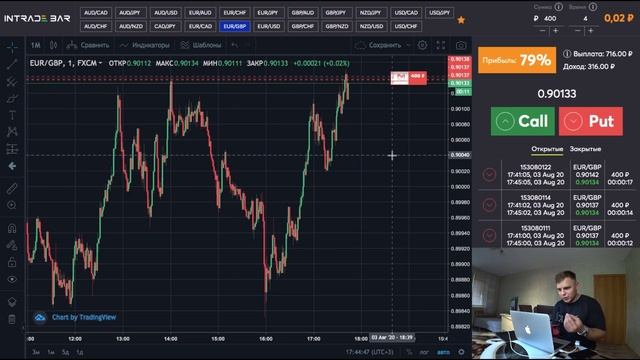Click the undo arrow in chart toolbar
The height and width of the screenshot is (360, 640).
tap(234, 45)
